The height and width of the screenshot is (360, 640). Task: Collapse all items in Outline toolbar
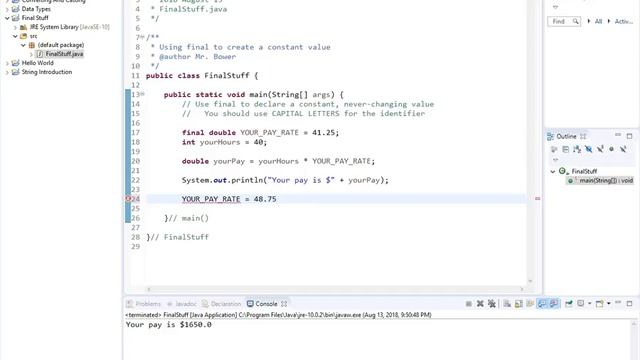565,149
